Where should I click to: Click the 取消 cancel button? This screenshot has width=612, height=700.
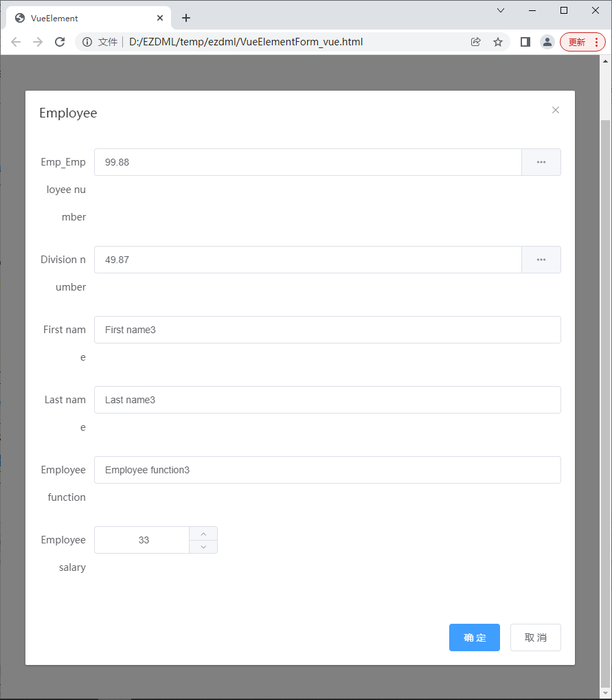[536, 637]
